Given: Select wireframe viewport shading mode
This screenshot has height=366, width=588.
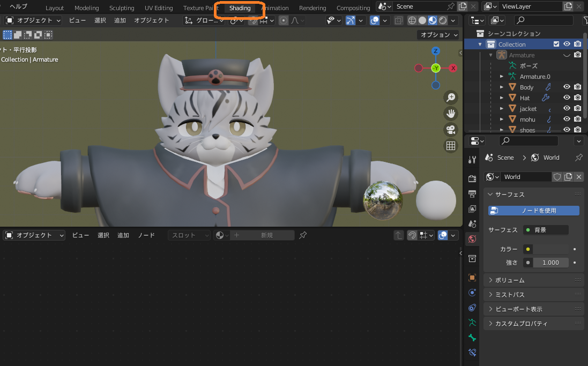Looking at the screenshot, I should [412, 20].
